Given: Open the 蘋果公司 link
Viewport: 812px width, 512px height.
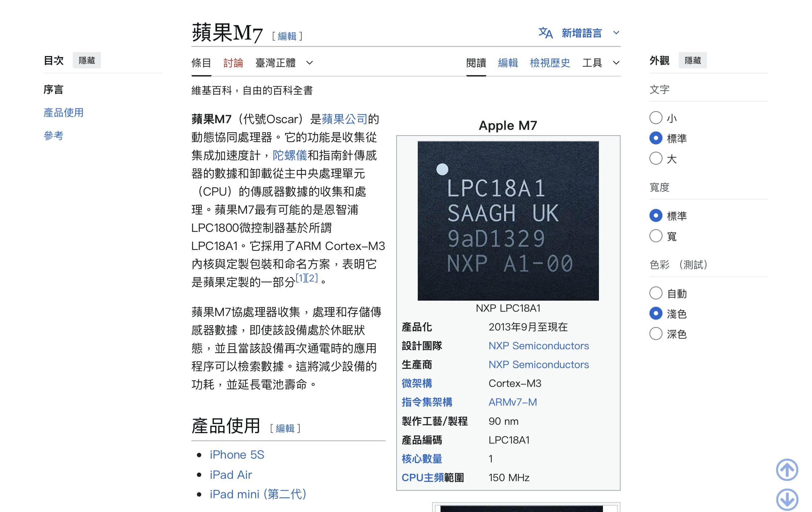Looking at the screenshot, I should (344, 119).
